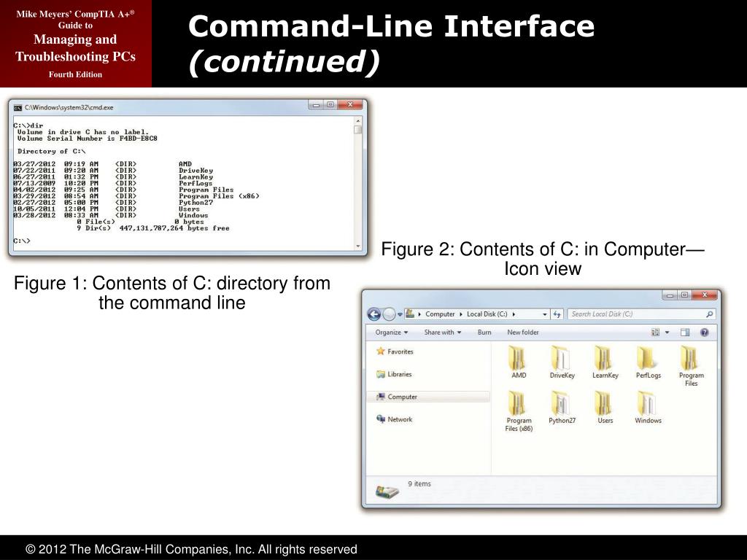
Task: Click the search magnifier icon
Action: [x=709, y=314]
